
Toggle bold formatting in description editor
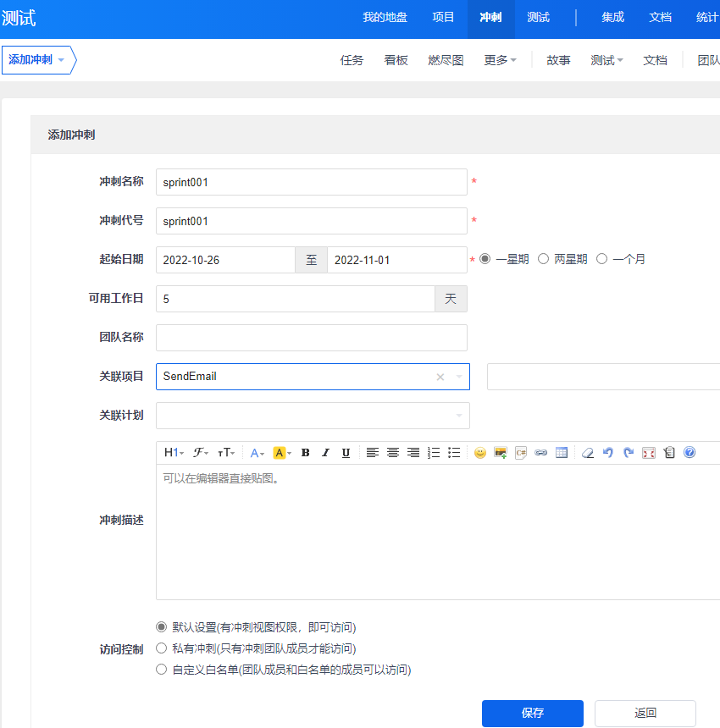tap(305, 453)
